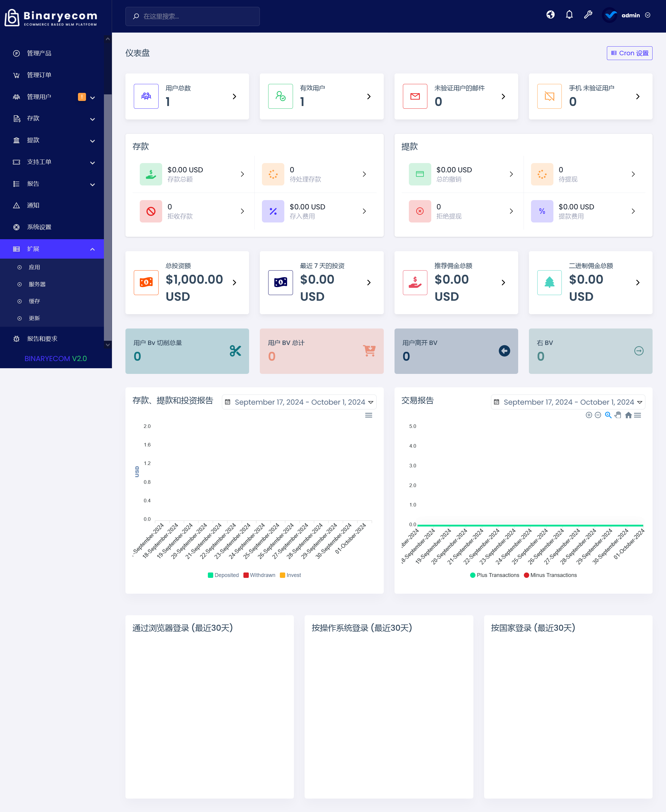Click the Cron 设置 button

(x=629, y=53)
